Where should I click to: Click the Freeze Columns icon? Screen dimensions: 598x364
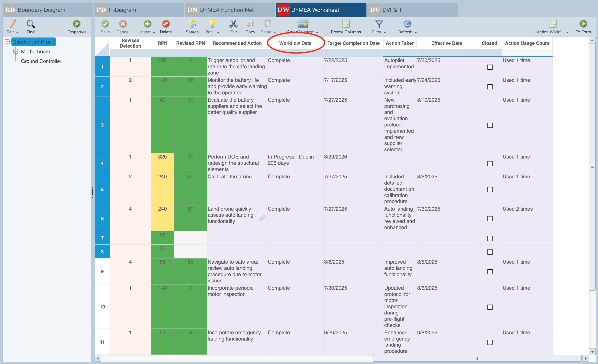(x=346, y=24)
